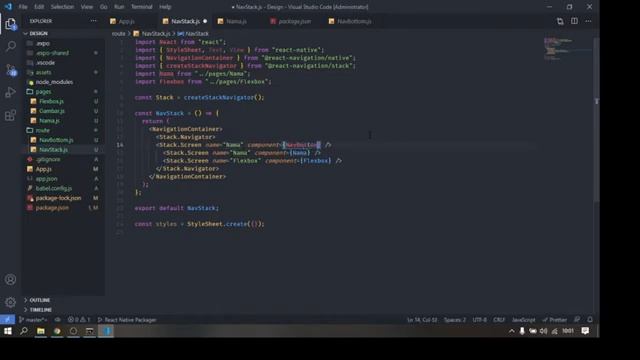This screenshot has height=360, width=640.
Task: Expand the .expo folder
Action: (42, 43)
